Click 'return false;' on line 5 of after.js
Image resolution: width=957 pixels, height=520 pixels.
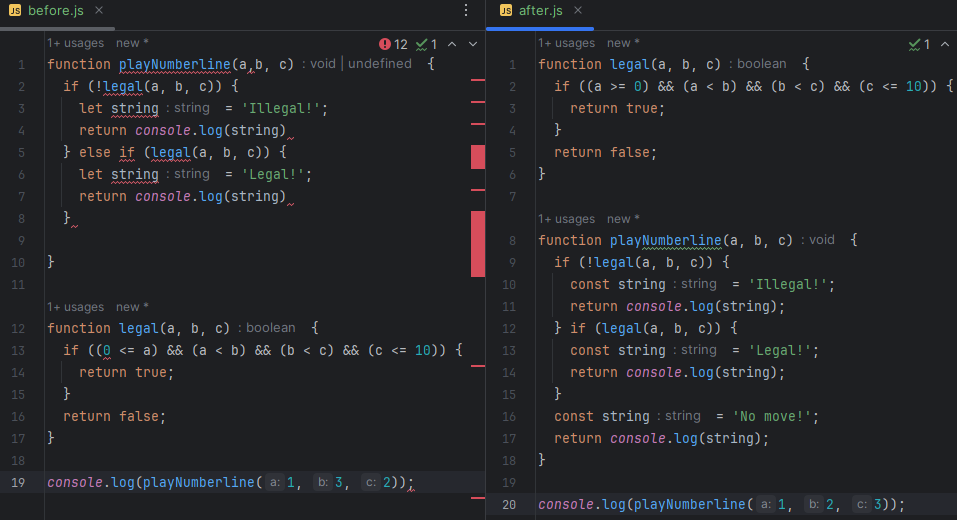coord(605,153)
